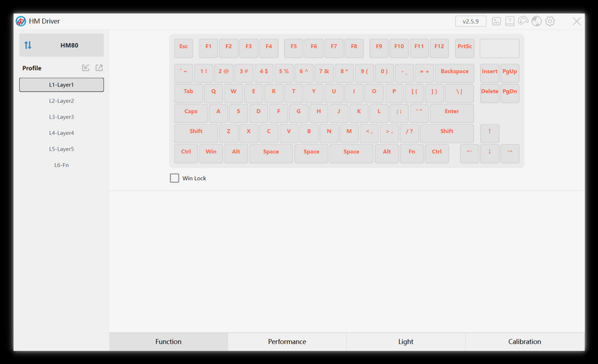Image resolution: width=598 pixels, height=364 pixels.
Task: Open the language globe icon
Action: [536, 21]
